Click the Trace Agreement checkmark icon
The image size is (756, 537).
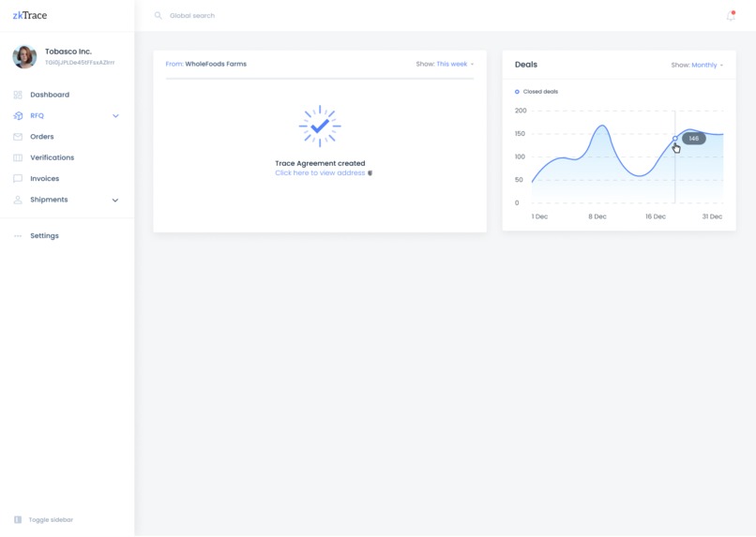[x=320, y=127]
